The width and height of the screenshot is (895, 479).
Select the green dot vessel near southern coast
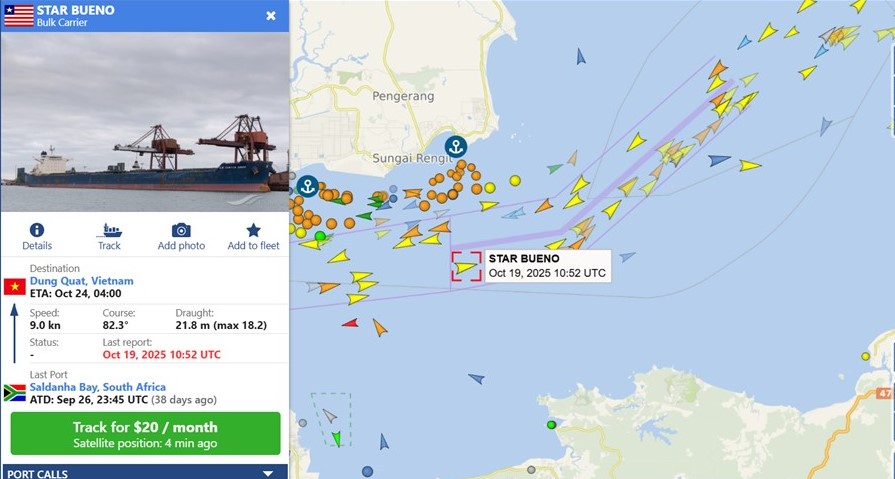(x=551, y=425)
